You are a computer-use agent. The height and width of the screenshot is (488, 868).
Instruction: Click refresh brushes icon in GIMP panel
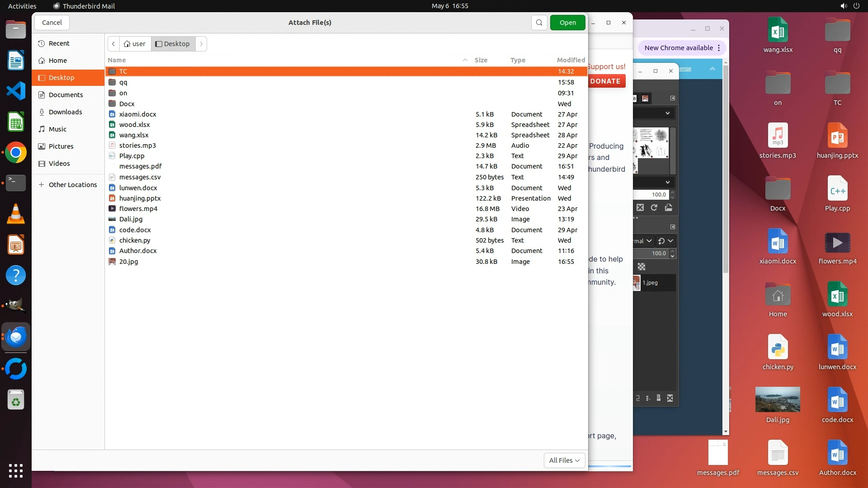pyautogui.click(x=654, y=207)
